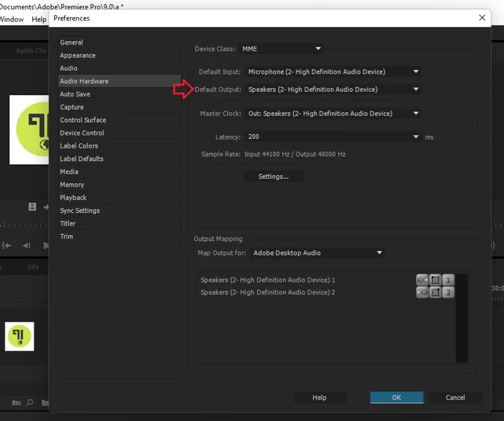
Task: Confirm preferences with the OK button
Action: coord(397,398)
